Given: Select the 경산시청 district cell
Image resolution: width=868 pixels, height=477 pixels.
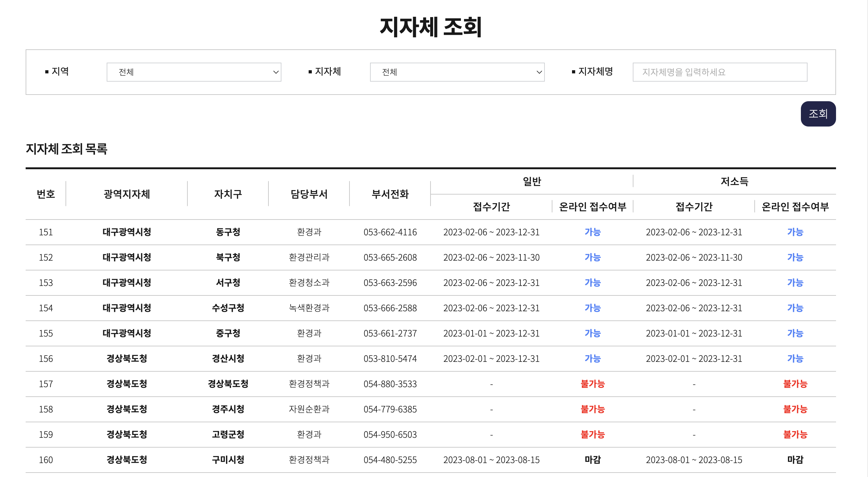Looking at the screenshot, I should click(x=228, y=358).
